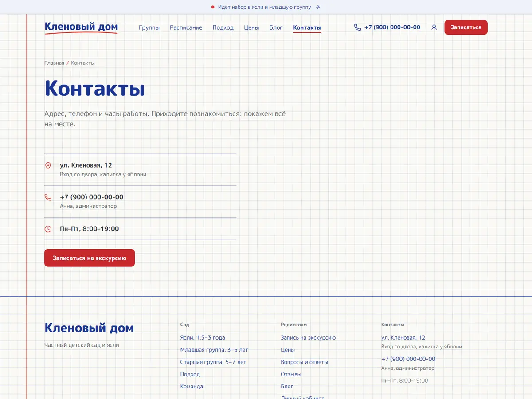Open footer link Старшая группа, 5–7 лет
This screenshot has width=532, height=399.
(x=213, y=362)
